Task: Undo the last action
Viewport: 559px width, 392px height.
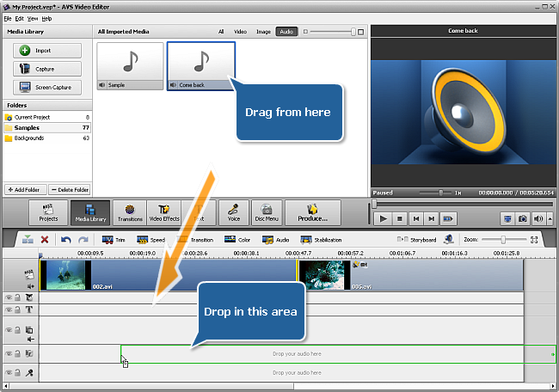Action: [66, 240]
